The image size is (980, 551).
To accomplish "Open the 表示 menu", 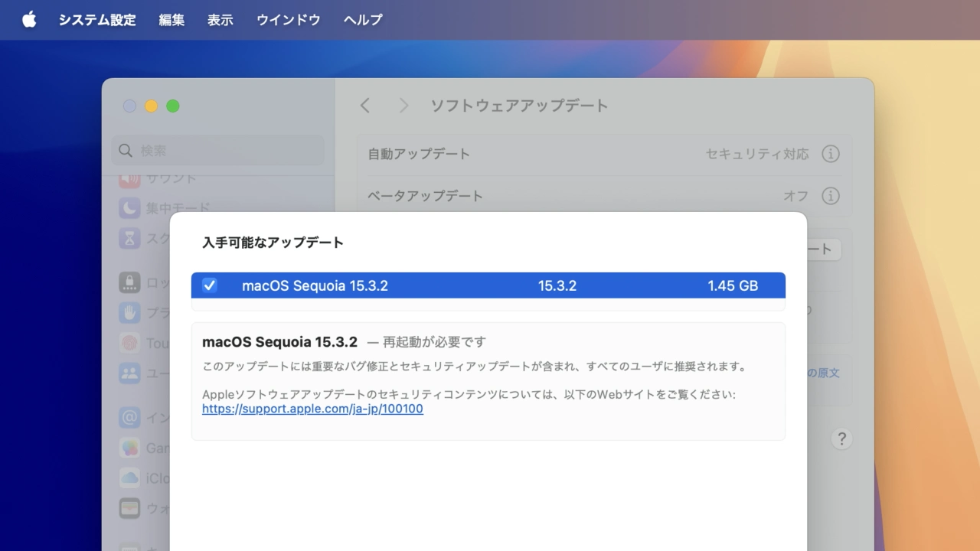I will [x=220, y=20].
